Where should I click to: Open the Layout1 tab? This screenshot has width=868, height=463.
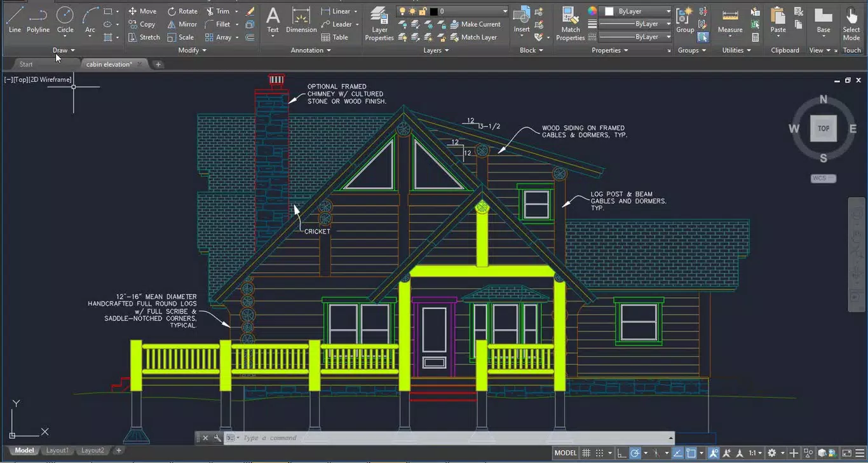click(57, 450)
